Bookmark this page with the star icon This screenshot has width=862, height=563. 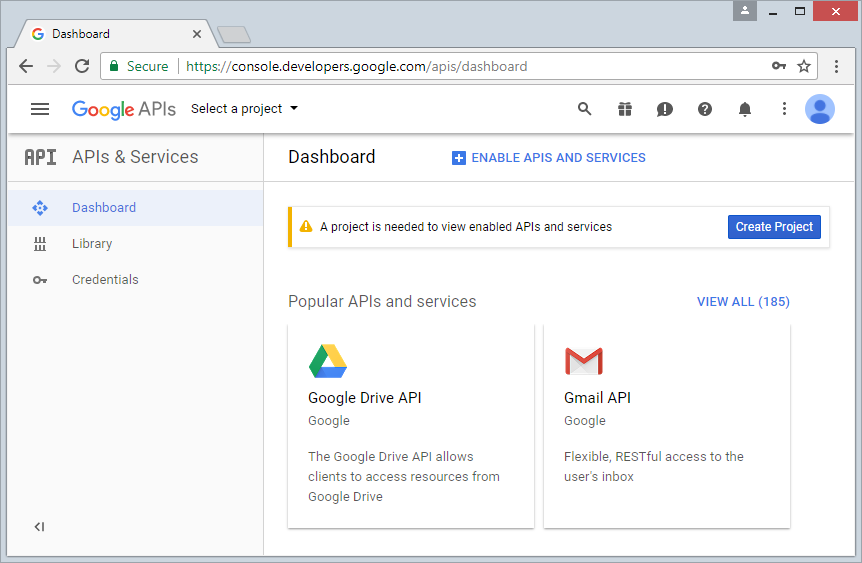point(804,66)
